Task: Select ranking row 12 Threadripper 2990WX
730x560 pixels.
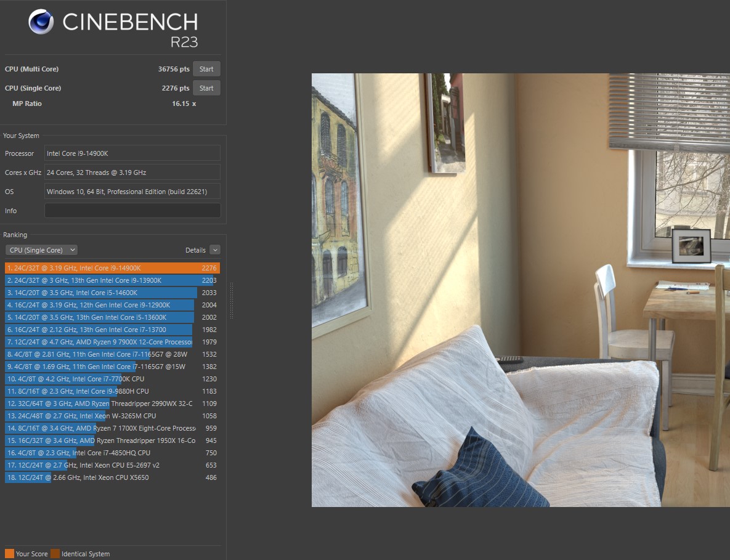Action: click(x=112, y=404)
